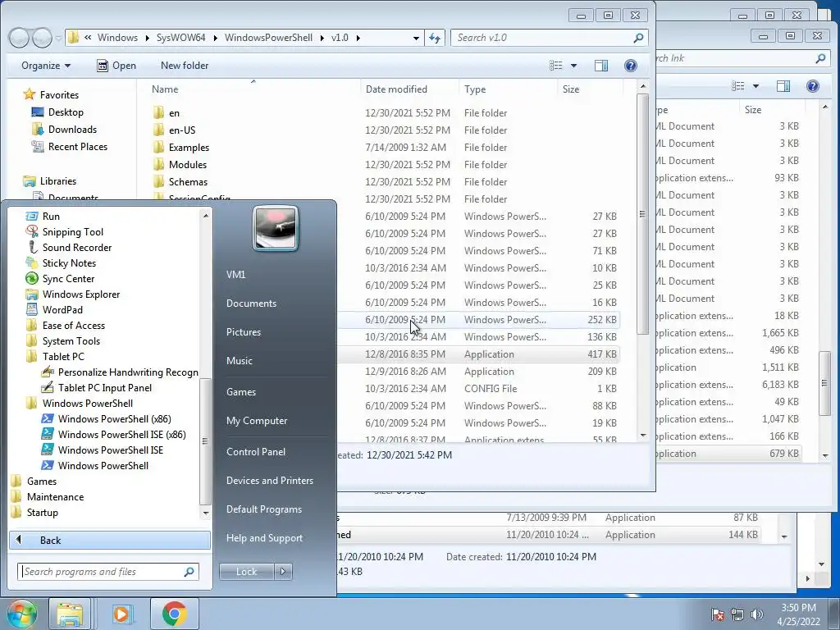Screen dimensions: 840x630
Task: Open help in the Ink window
Action: pyautogui.click(x=813, y=86)
